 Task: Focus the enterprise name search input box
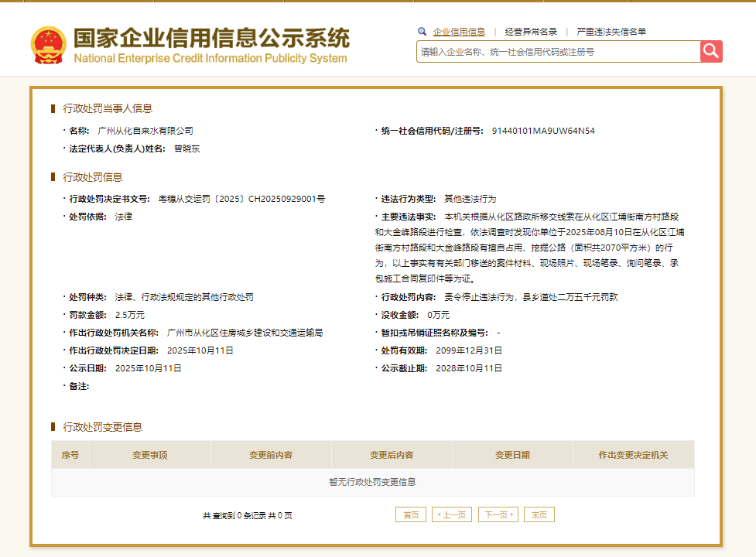coord(558,52)
